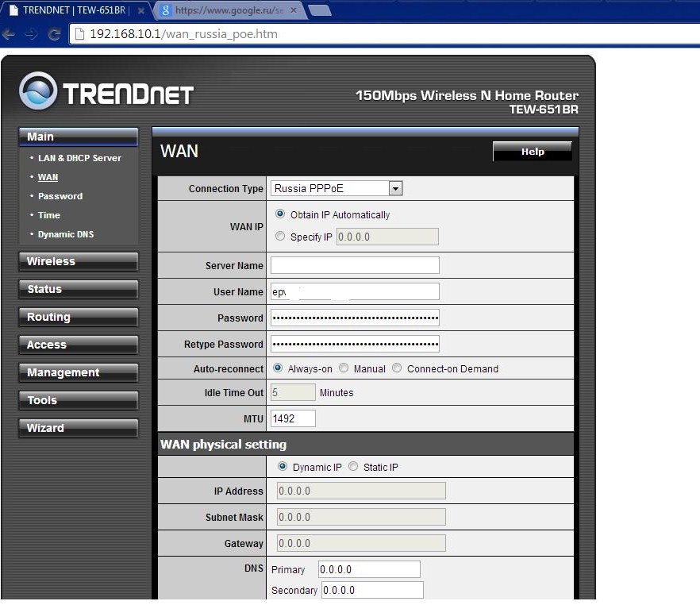Click the Gateway field
700x605 pixels.
(361, 543)
